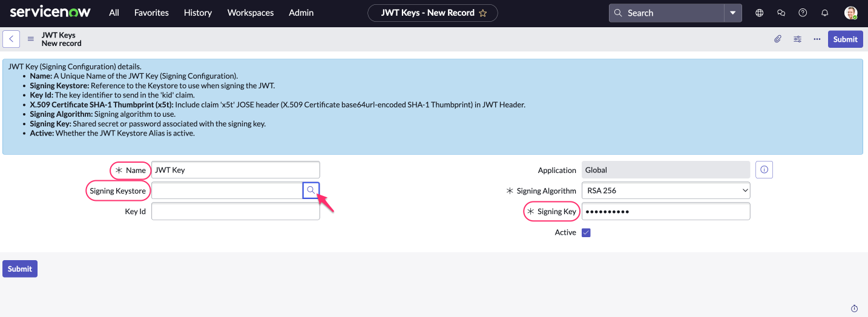
Task: Click the attachments paperclip icon
Action: pos(778,39)
